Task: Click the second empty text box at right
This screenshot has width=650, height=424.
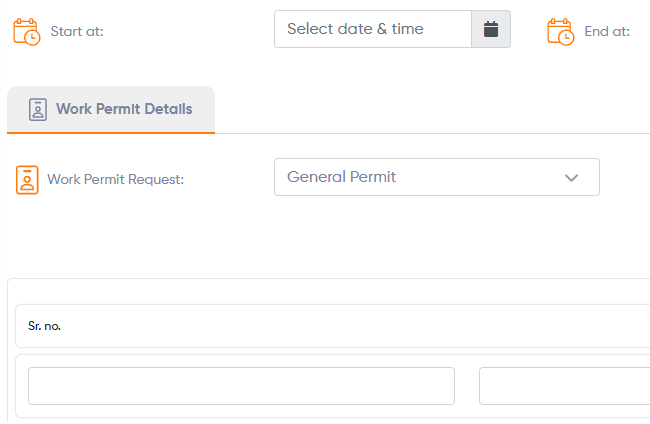Action: [x=565, y=386]
